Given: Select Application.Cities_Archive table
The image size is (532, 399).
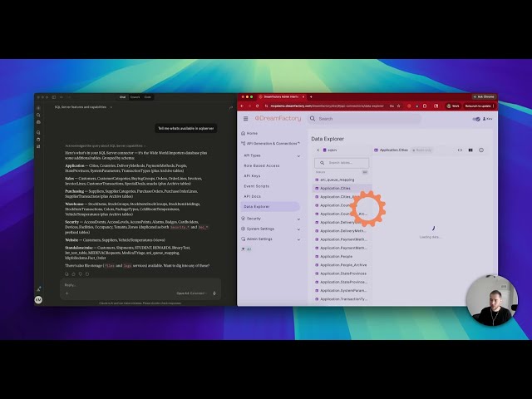Looking at the screenshot, I should [x=342, y=197].
